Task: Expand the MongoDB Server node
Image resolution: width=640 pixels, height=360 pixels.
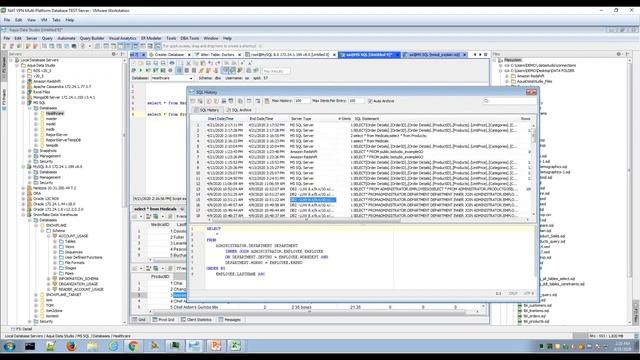Action: click(x=24, y=98)
